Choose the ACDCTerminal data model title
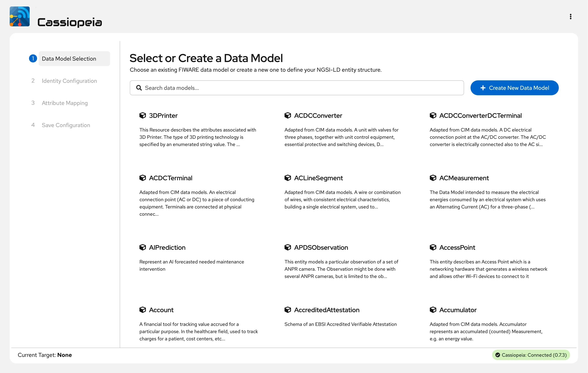Image resolution: width=588 pixels, height=373 pixels. 170,178
